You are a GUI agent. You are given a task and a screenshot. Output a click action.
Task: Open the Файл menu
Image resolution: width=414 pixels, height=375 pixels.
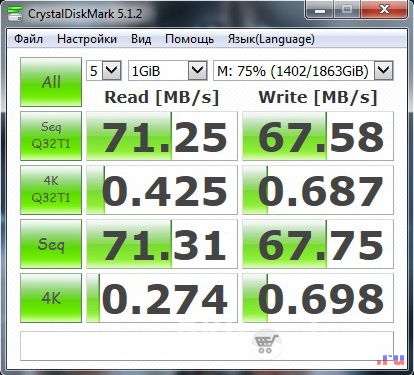(x=29, y=39)
